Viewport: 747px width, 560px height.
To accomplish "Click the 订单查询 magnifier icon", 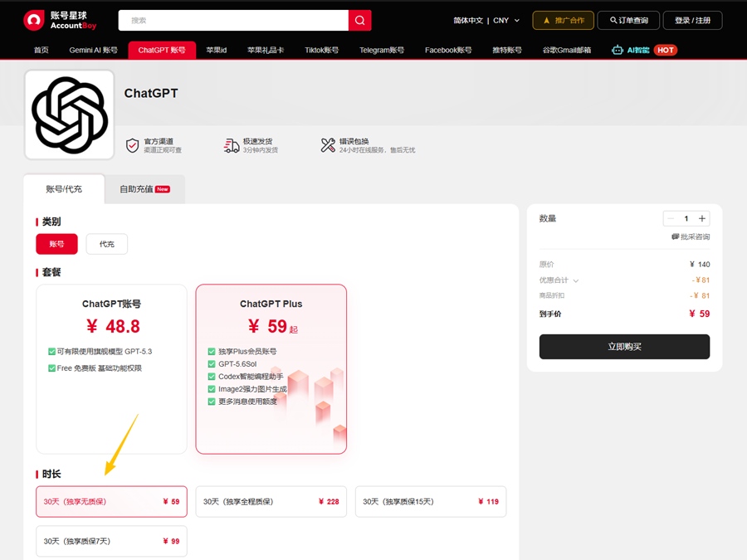I will tap(613, 20).
